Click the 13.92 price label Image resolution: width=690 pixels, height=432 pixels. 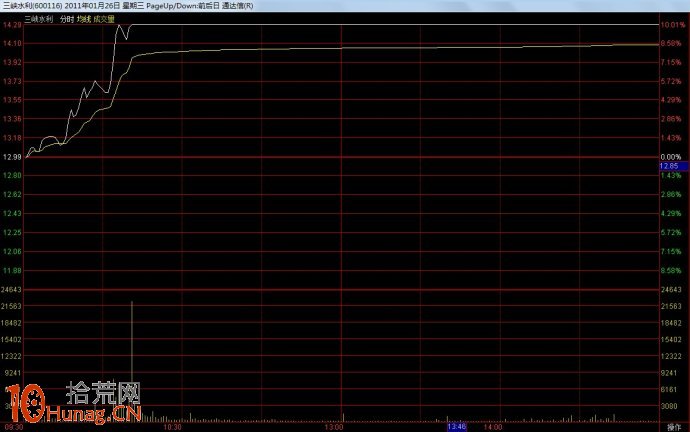[x=12, y=62]
